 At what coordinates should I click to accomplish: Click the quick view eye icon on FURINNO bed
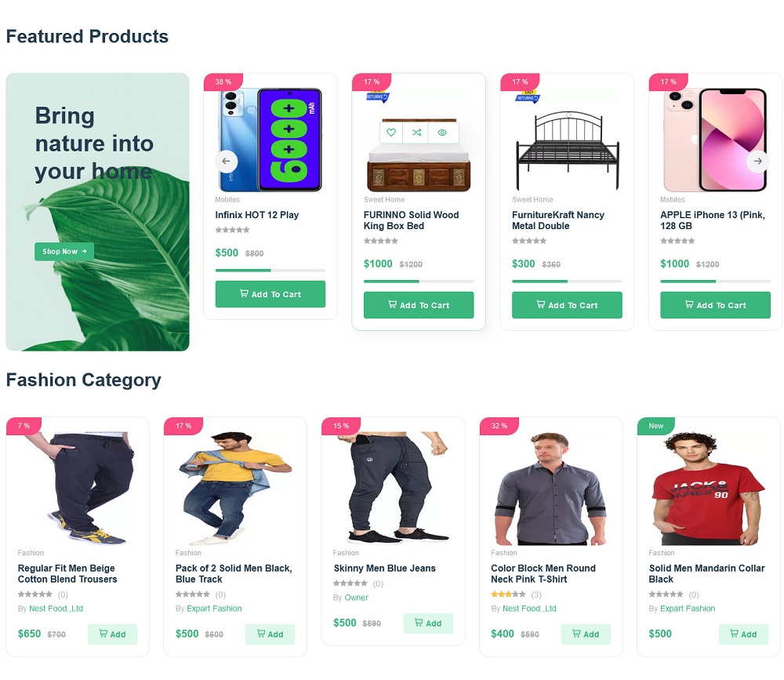click(x=442, y=133)
